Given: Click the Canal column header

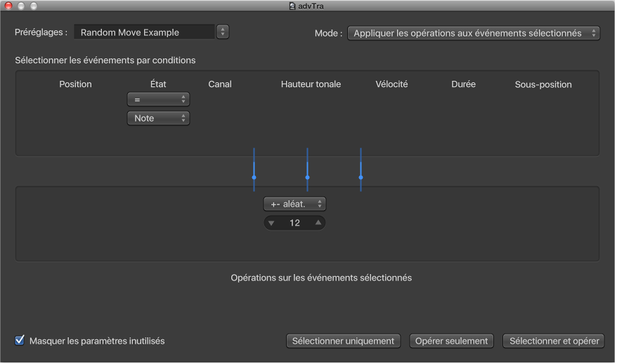Looking at the screenshot, I should click(221, 84).
